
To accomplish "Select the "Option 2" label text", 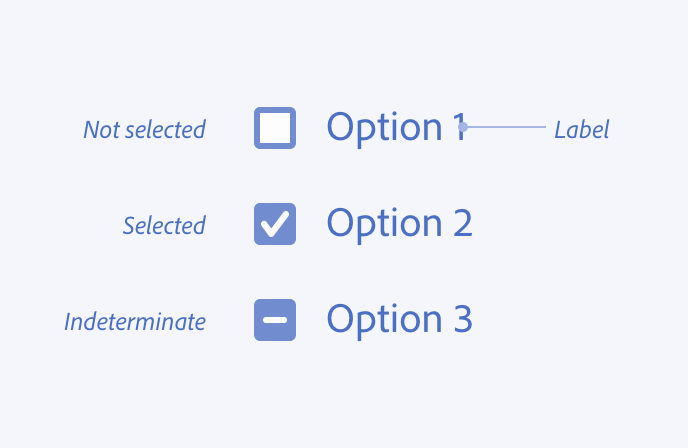I will click(399, 224).
